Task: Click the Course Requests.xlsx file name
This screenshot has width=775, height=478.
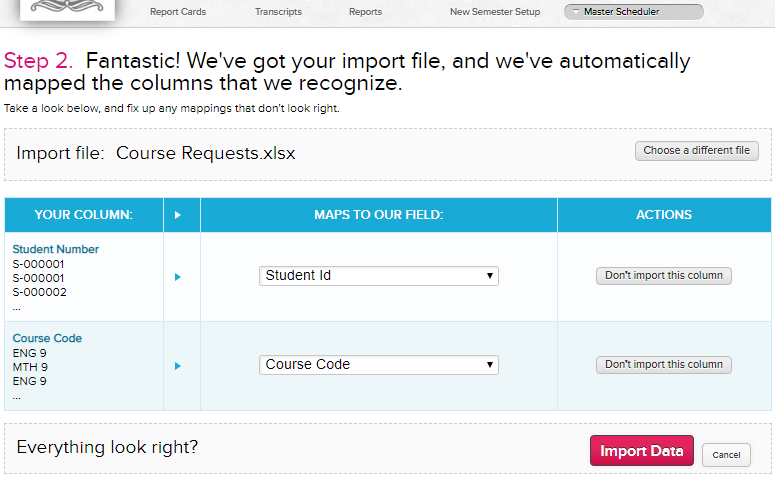Action: click(206, 154)
